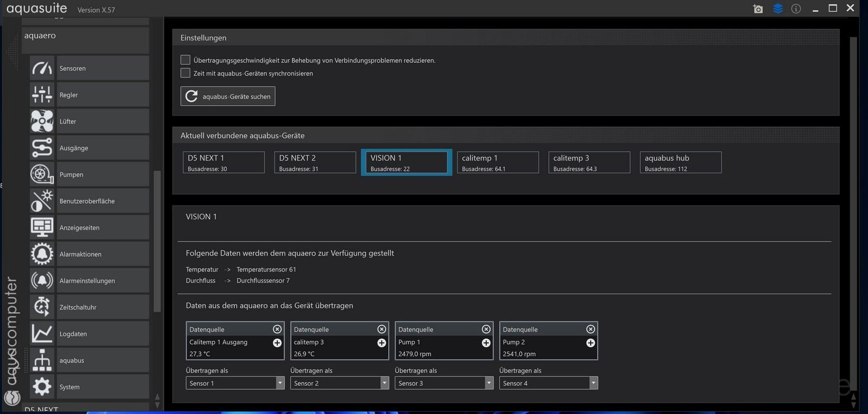Click the 26,9 °C value
868x414 pixels.
tap(304, 354)
